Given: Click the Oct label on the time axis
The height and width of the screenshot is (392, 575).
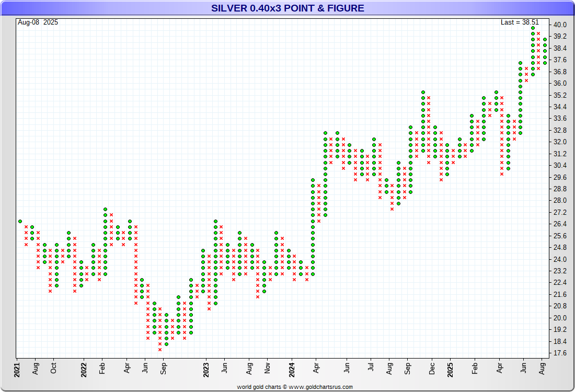Looking at the screenshot, I should coord(53,368).
